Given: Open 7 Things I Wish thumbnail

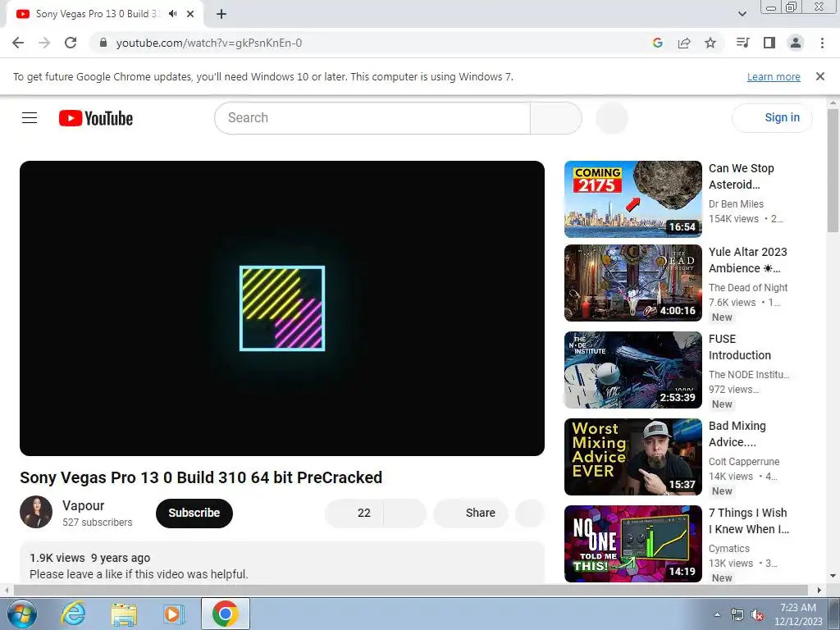Looking at the screenshot, I should pyautogui.click(x=633, y=544).
